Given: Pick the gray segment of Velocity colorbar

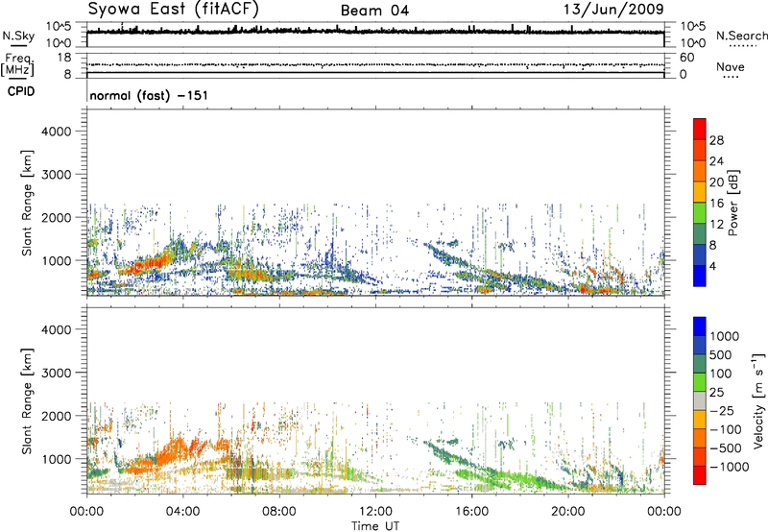Looking at the screenshot, I should point(700,400).
